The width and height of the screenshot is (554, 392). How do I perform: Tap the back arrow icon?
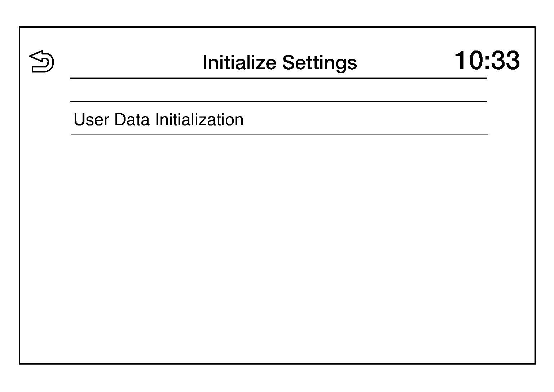coord(41,61)
